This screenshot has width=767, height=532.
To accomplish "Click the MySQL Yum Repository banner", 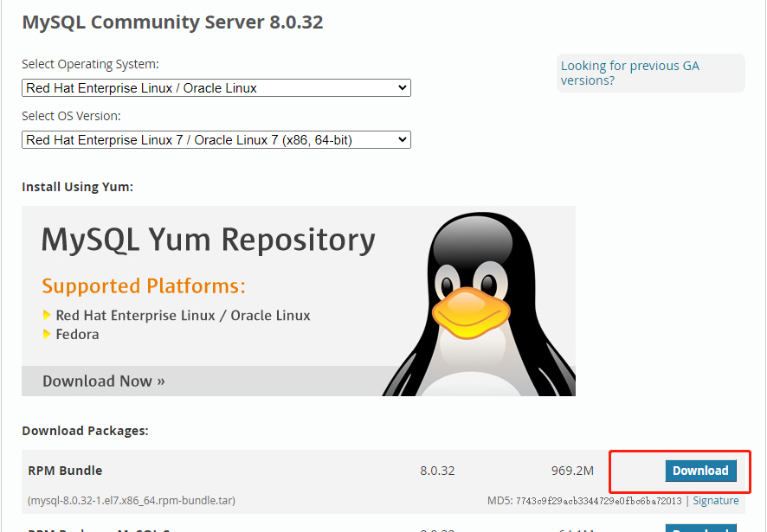I will [299, 301].
